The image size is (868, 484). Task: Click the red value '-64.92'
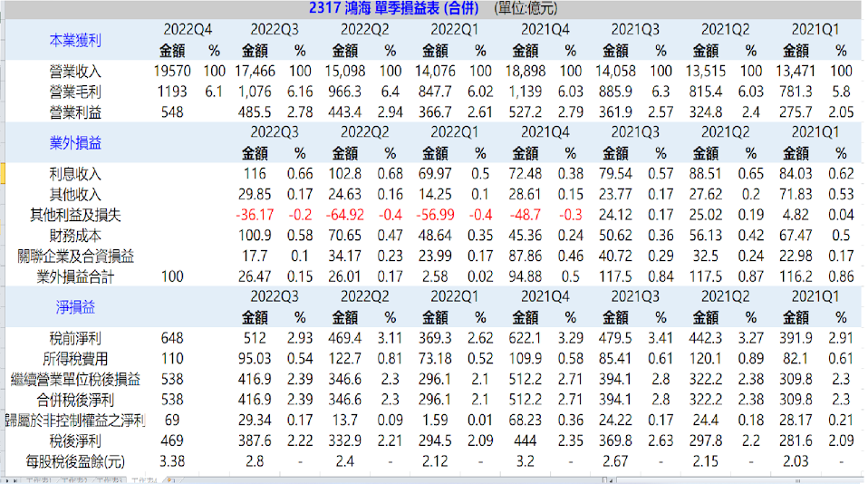[x=345, y=215]
